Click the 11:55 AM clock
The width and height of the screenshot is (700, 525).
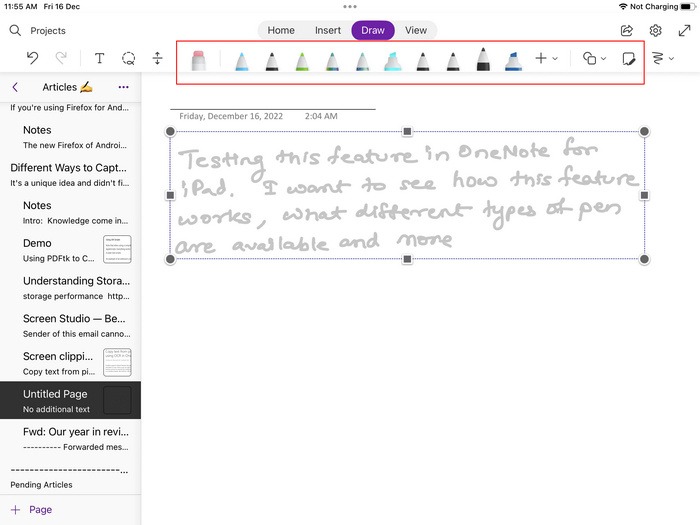pos(21,7)
